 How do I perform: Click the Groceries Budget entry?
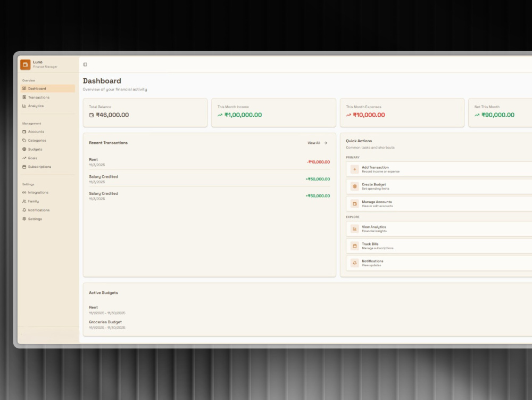[x=105, y=322]
